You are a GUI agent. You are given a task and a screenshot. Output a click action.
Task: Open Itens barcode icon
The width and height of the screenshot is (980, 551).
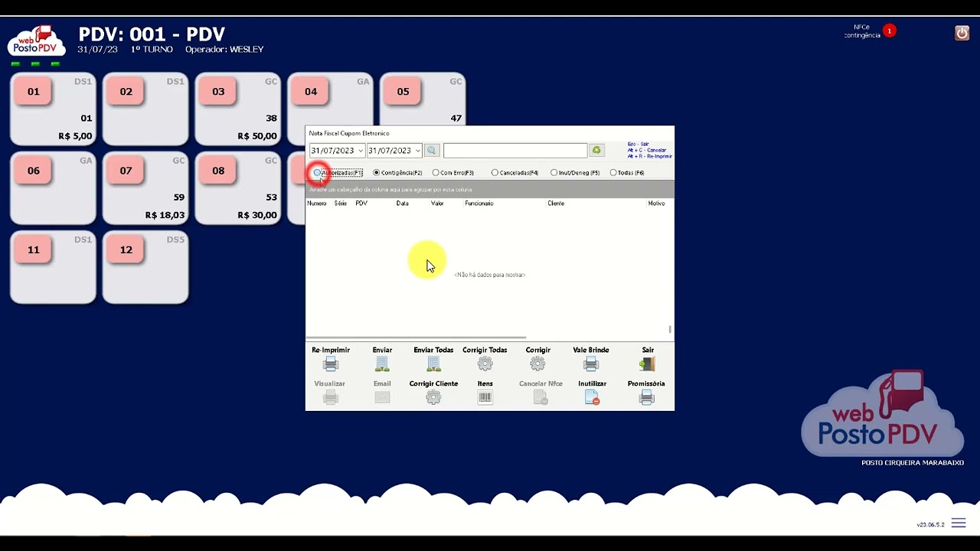tap(485, 397)
